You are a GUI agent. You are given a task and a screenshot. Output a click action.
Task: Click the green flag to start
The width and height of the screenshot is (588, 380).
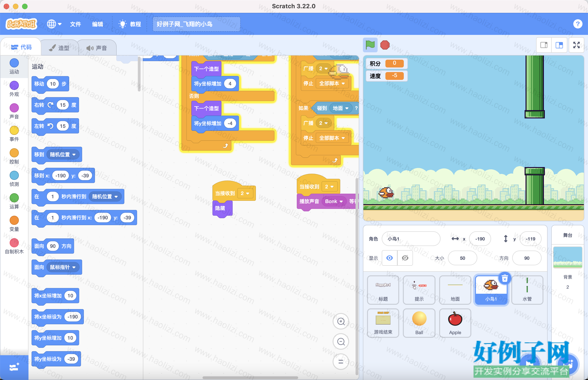(x=370, y=45)
